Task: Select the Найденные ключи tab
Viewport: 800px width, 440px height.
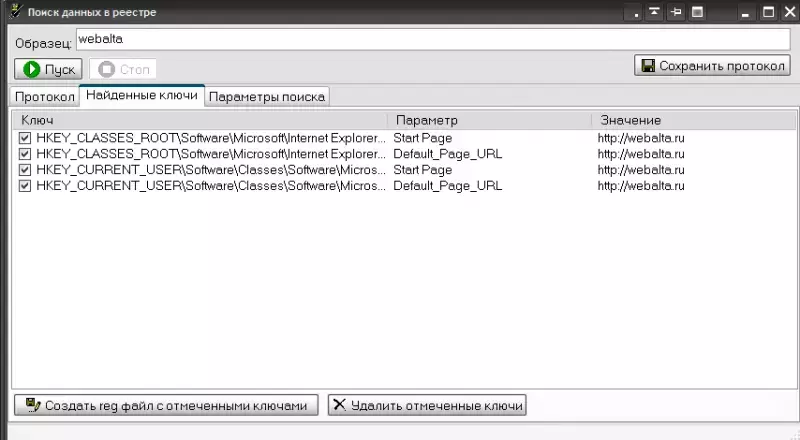Action: click(142, 95)
